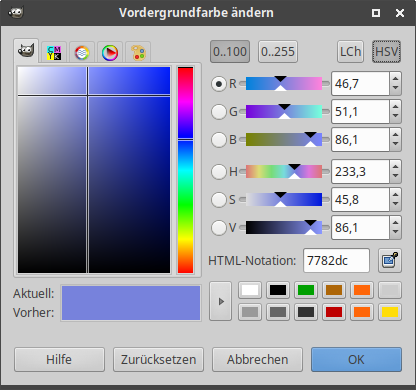Adjust the red R slider
The height and width of the screenshot is (390, 416).
(x=284, y=83)
